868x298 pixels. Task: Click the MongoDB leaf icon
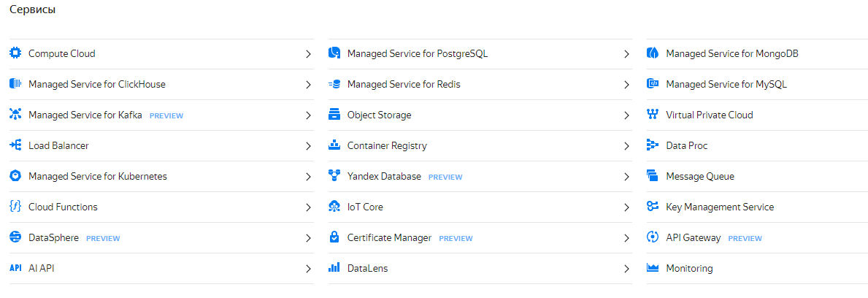[653, 53]
